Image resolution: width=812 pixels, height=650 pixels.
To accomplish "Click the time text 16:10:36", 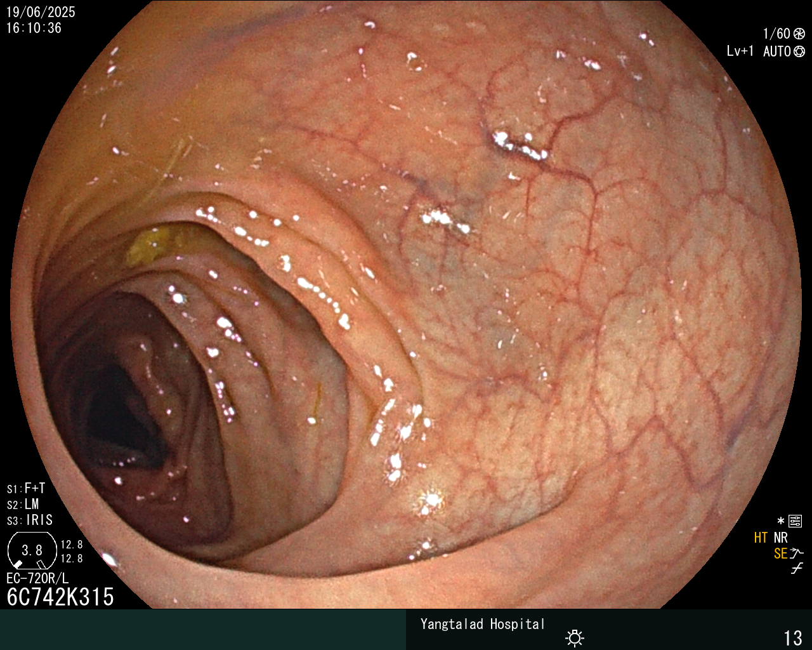I will [x=34, y=28].
